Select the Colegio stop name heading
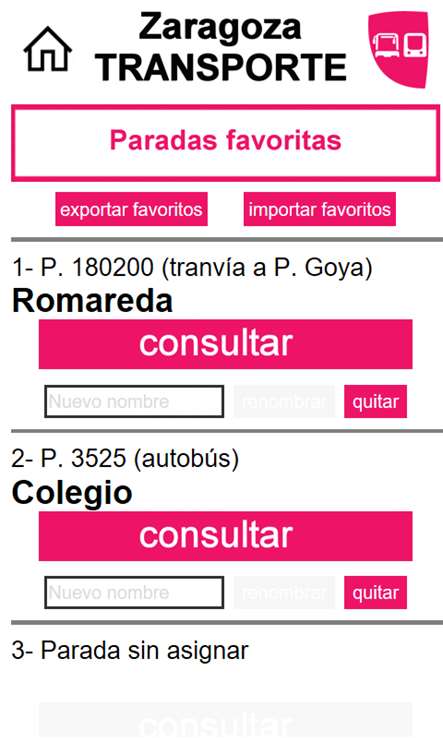The image size is (443, 738). [72, 493]
